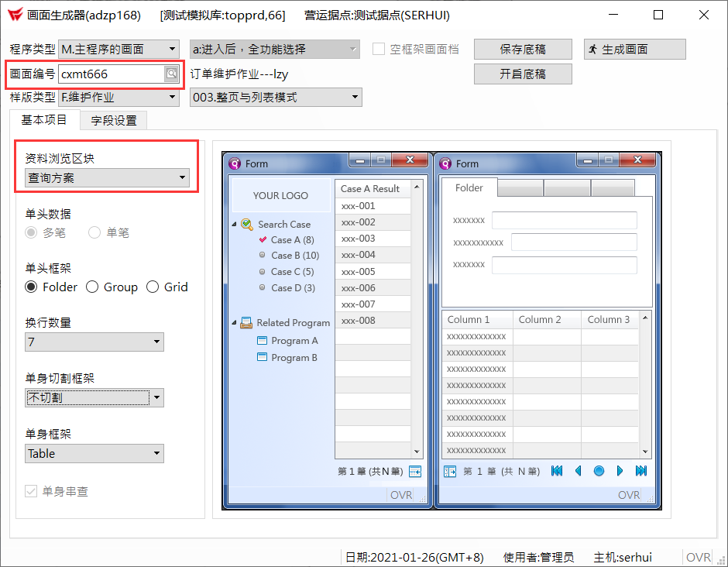Click the bullet icon beside Case D (3)
Viewport: 728px width, 567px height.
pyautogui.click(x=263, y=287)
